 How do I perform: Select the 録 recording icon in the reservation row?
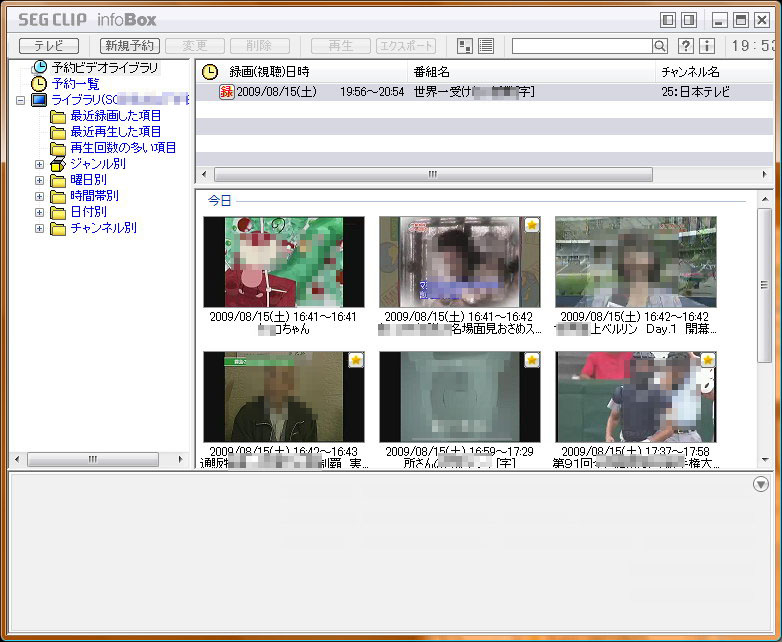tap(226, 92)
